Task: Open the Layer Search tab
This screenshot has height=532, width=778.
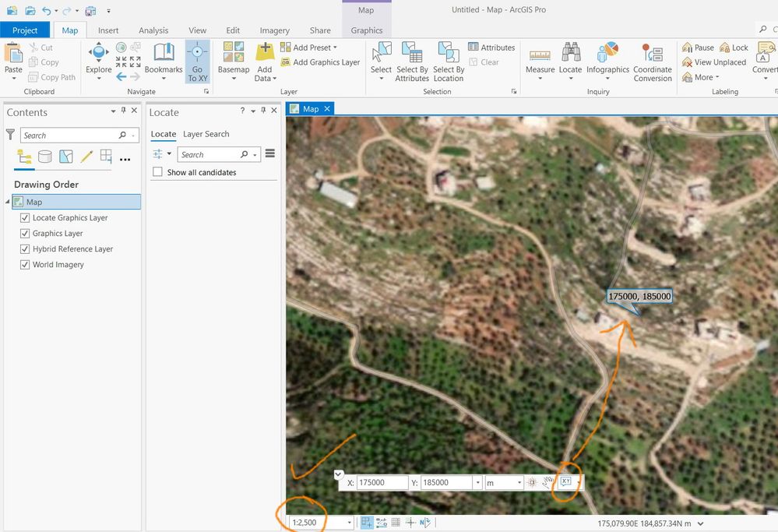Action: pos(206,134)
